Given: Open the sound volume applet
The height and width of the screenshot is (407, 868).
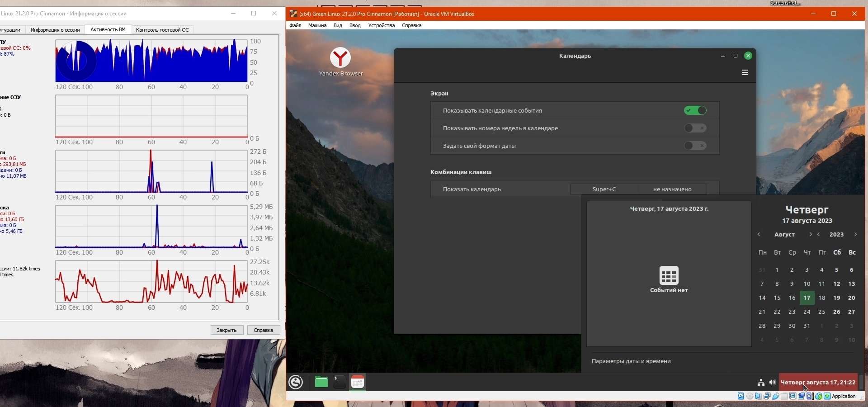Looking at the screenshot, I should 772,383.
